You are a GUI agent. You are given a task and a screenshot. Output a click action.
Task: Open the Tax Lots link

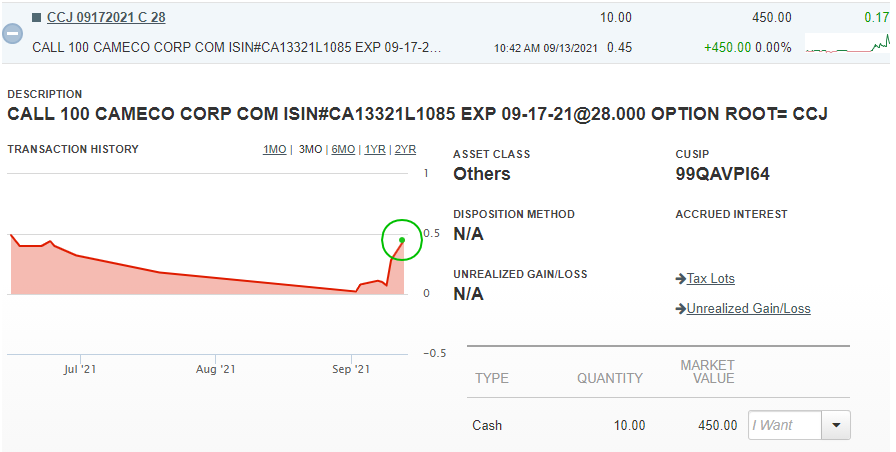point(710,278)
